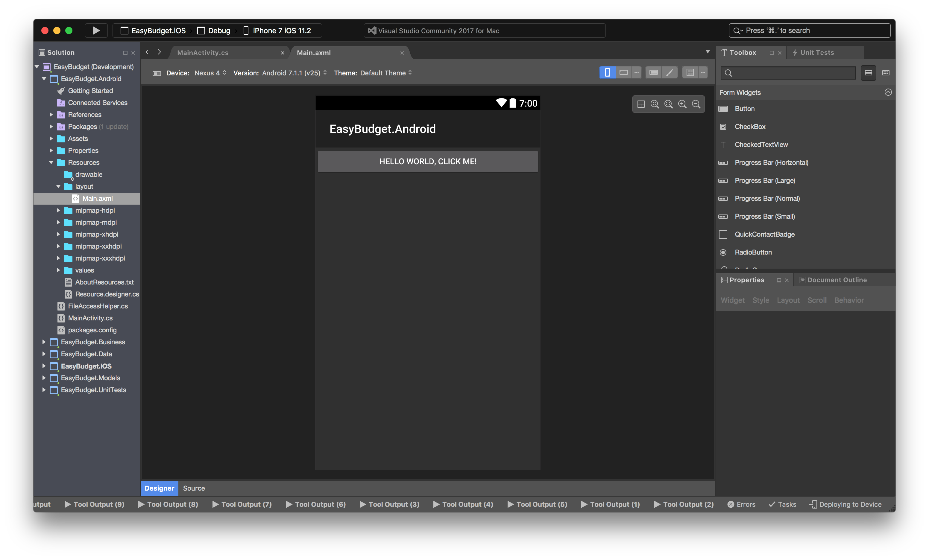Run the project with the play button

(x=96, y=31)
